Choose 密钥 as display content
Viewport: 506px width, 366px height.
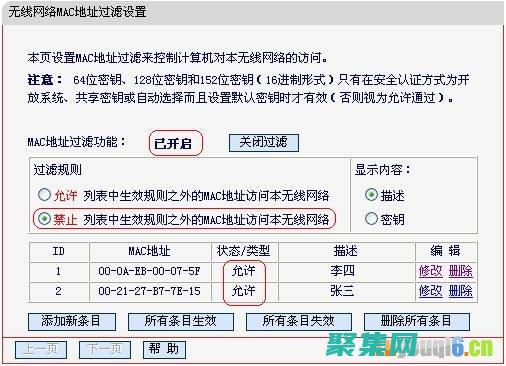tap(371, 219)
